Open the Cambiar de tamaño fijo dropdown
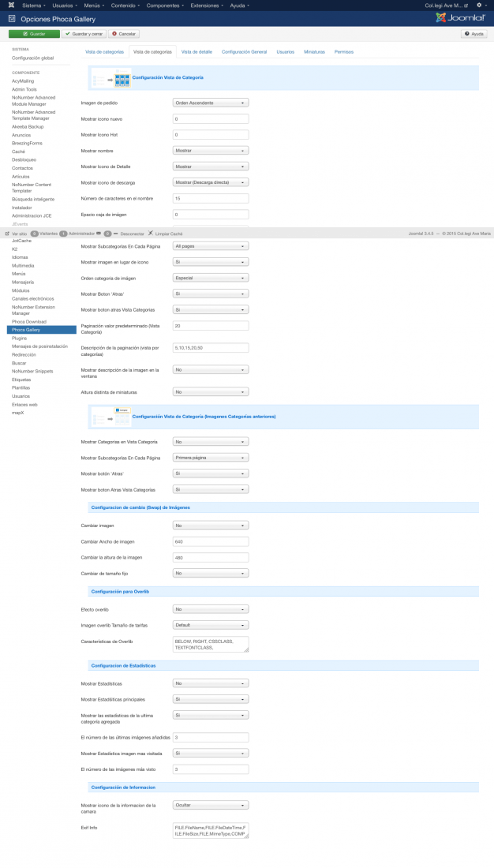Screen dimensions: 494x868 pos(211,574)
